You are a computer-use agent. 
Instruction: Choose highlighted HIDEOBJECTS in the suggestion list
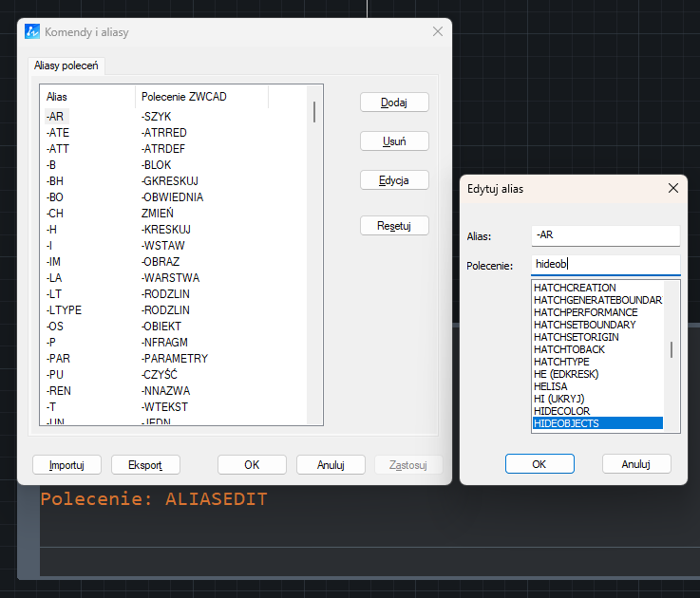click(x=598, y=423)
